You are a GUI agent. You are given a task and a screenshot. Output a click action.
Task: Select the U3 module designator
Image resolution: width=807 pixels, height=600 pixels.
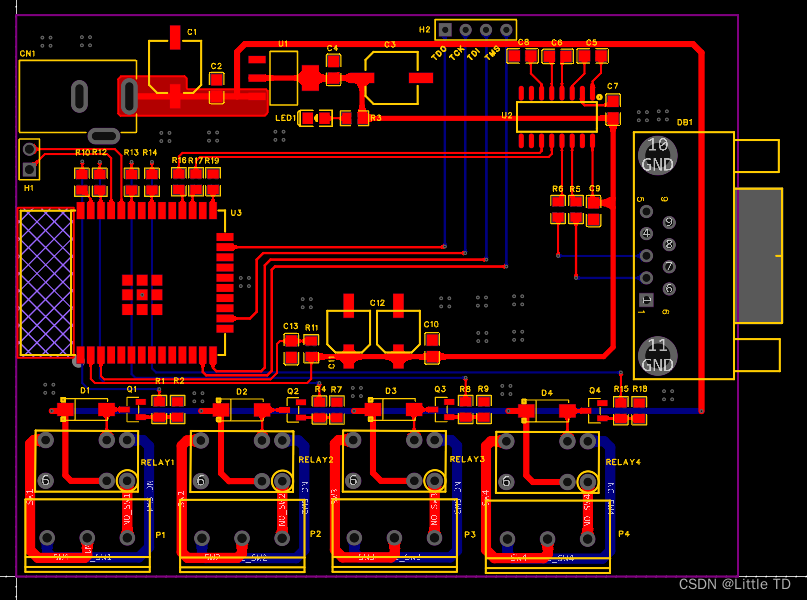coord(236,213)
